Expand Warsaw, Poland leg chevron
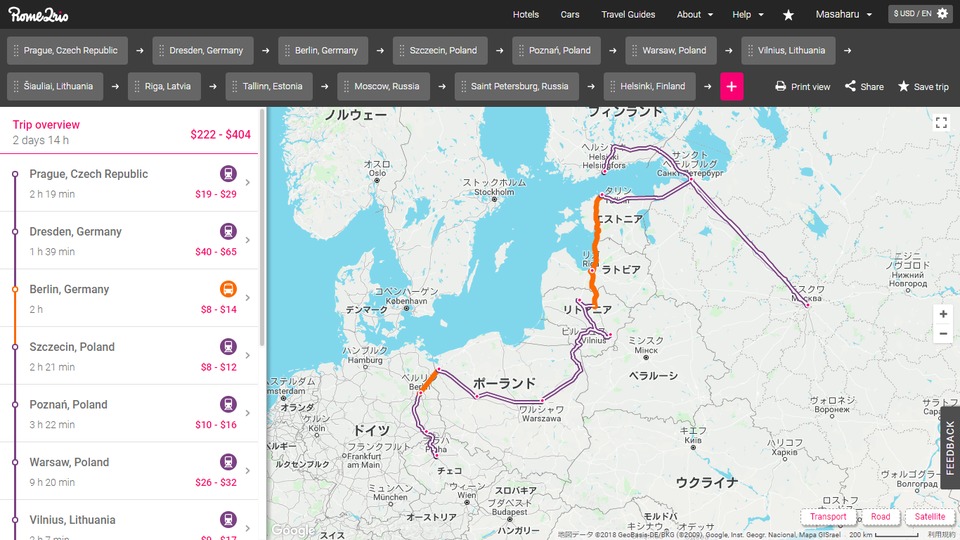The image size is (960, 540). click(247, 470)
